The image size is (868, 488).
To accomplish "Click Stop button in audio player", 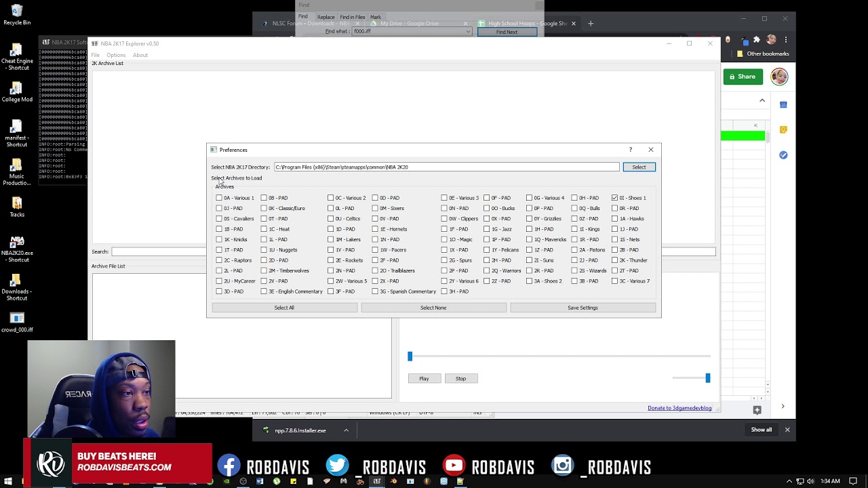I will tap(460, 378).
